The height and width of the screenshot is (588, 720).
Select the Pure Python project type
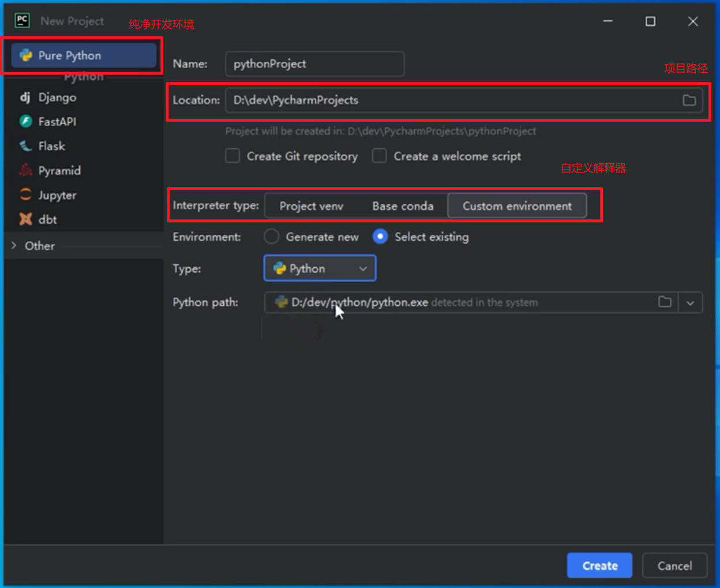[84, 55]
